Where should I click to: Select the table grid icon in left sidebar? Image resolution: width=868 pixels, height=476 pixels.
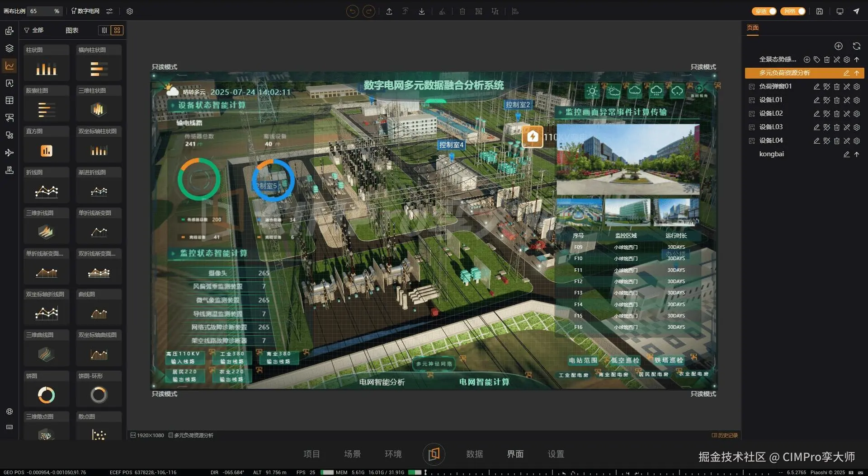point(9,100)
